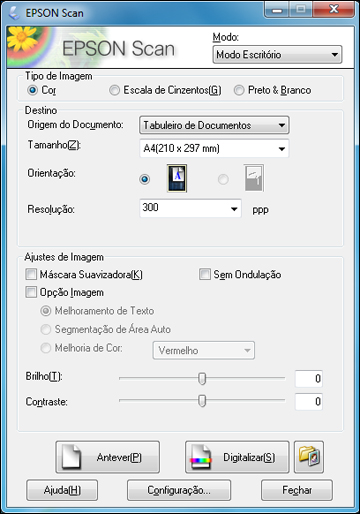The width and height of the screenshot is (360, 514).
Task: Select the portrait orientation icon
Action: (x=177, y=178)
